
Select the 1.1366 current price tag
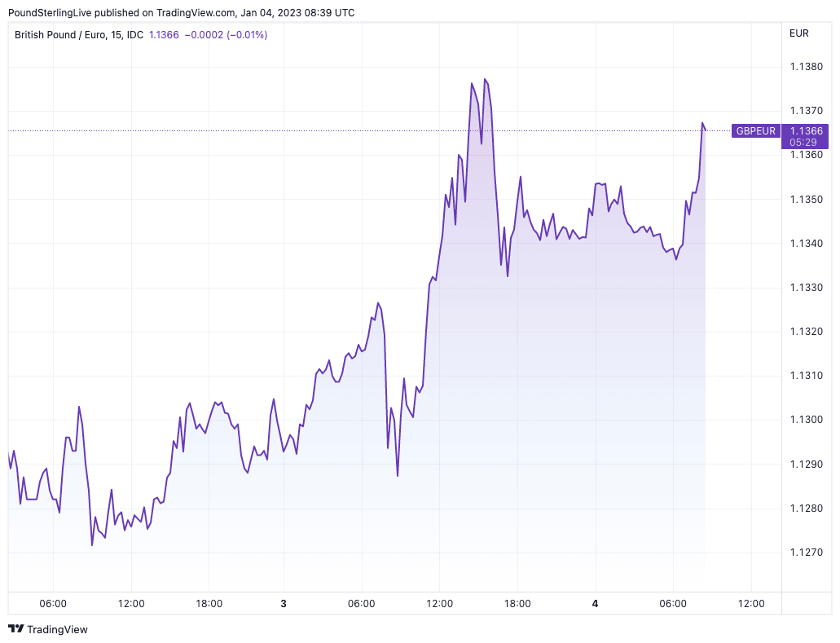(806, 130)
